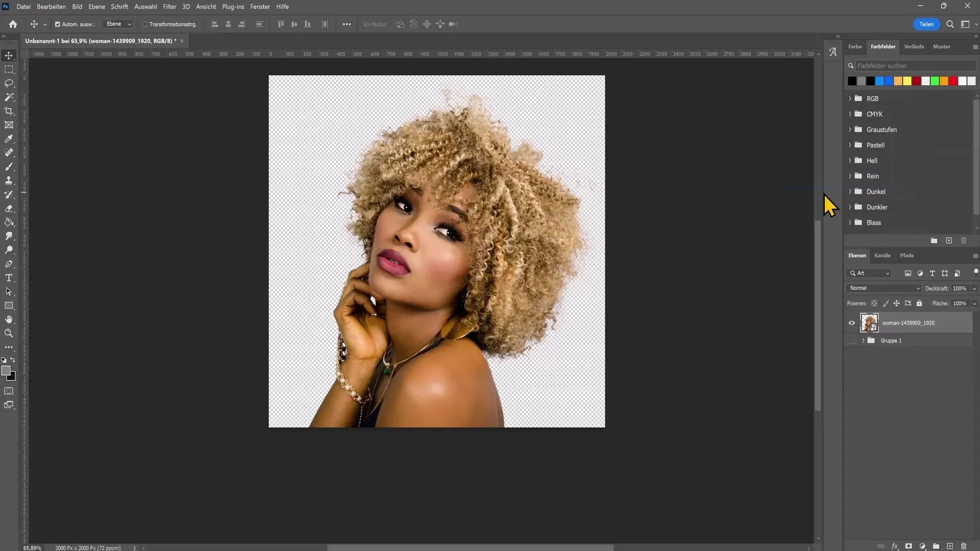Switch to the Farbfelder tab
This screenshot has height=551, width=980.
[x=884, y=46]
